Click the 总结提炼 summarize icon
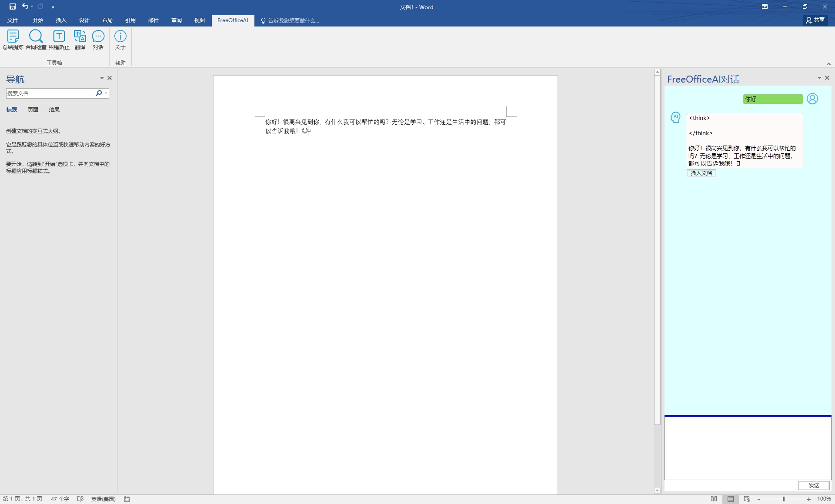The width and height of the screenshot is (835, 504). coord(13,40)
